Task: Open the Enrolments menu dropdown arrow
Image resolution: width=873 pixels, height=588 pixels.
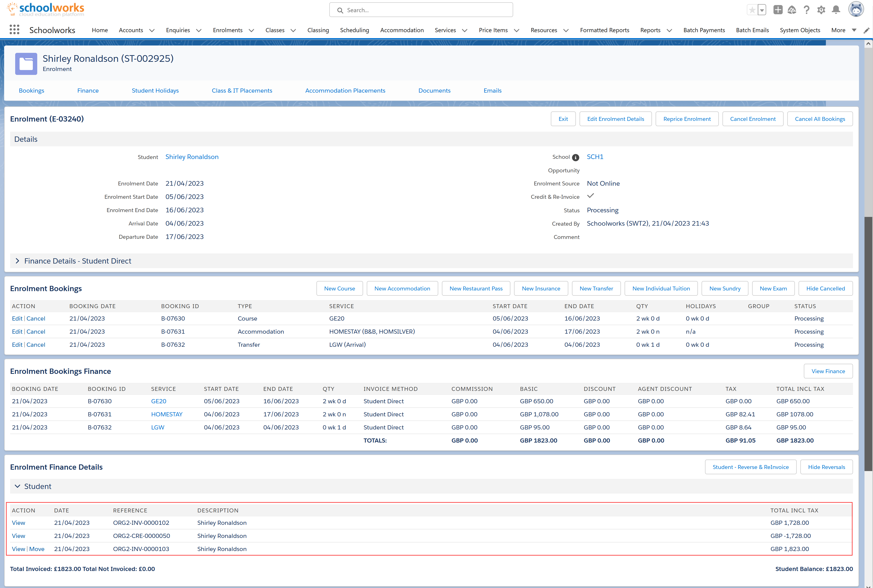Action: pos(251,30)
